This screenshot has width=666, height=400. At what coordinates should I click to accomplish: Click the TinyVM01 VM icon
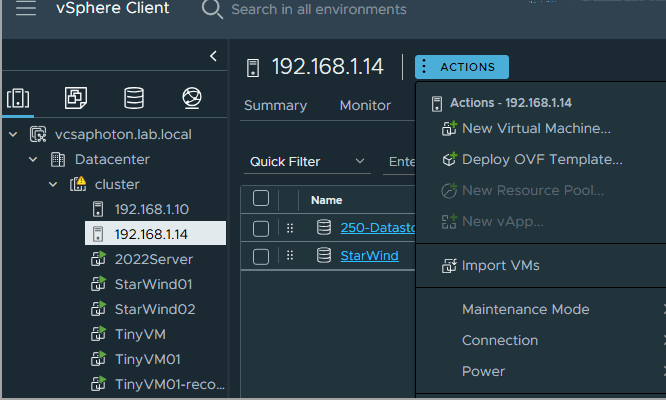[x=98, y=359]
